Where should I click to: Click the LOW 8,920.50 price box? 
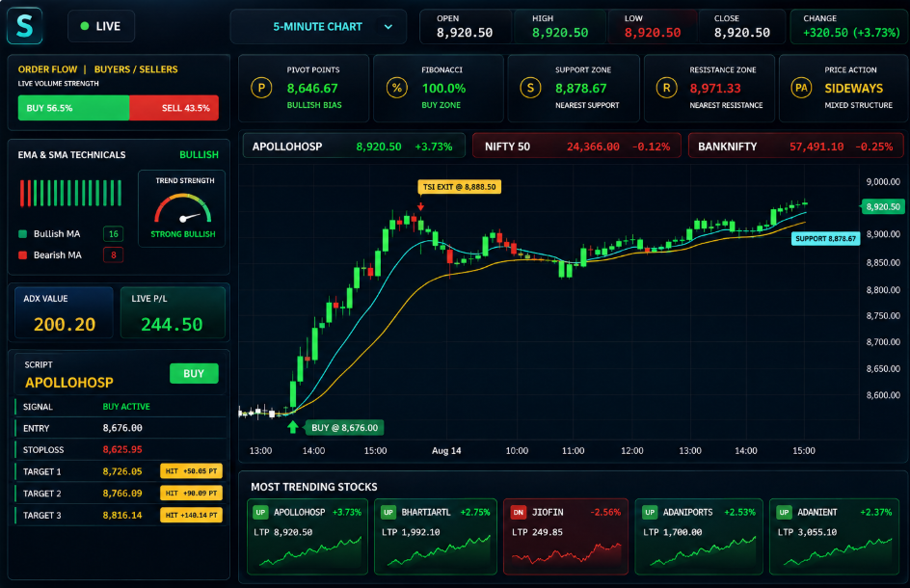click(x=653, y=27)
